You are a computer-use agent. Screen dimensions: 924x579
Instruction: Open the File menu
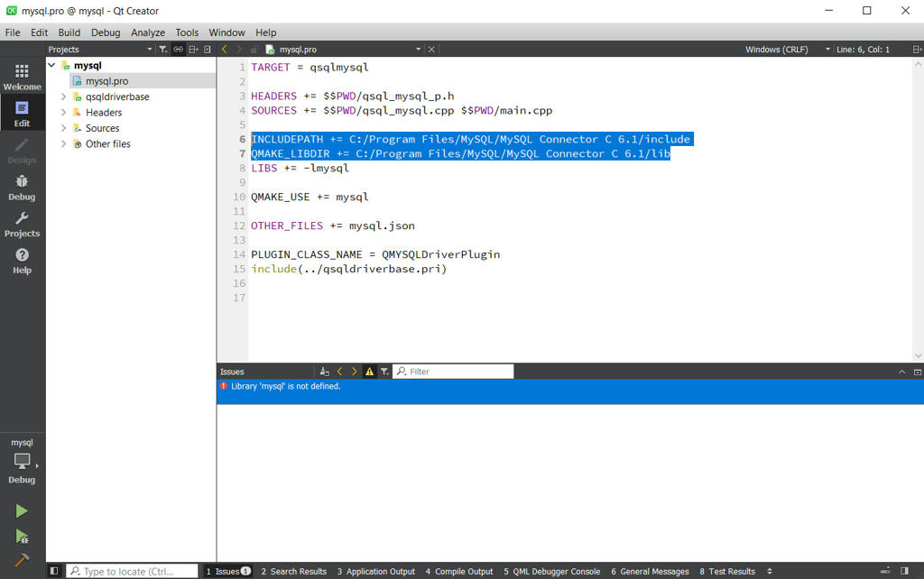coord(13,32)
